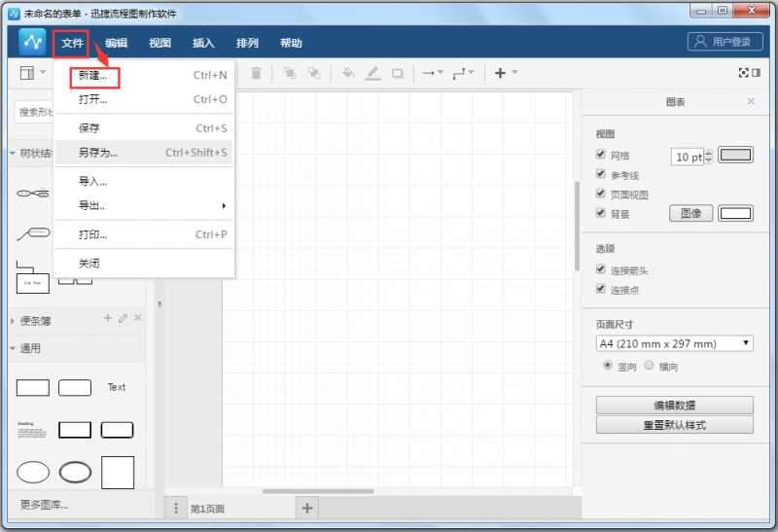Open the 编辑 menu
Image resolution: width=778 pixels, height=532 pixels.
(x=116, y=43)
